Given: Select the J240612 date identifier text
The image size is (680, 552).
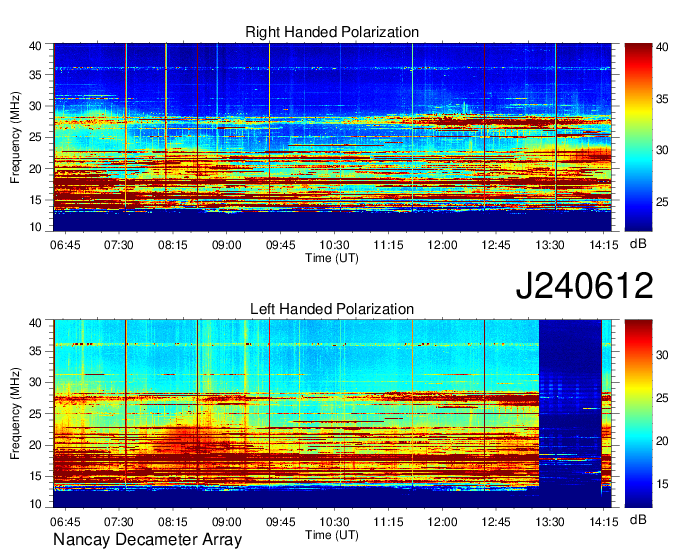Looking at the screenshot, I should click(584, 286).
